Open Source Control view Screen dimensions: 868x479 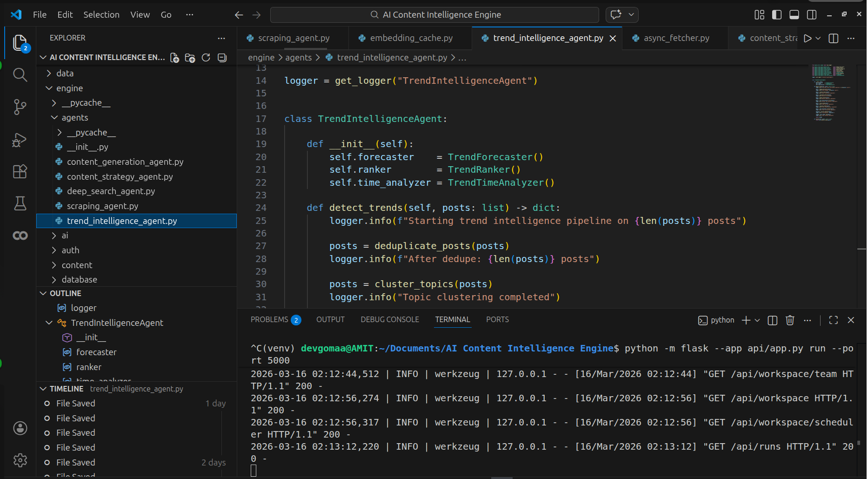(20, 107)
